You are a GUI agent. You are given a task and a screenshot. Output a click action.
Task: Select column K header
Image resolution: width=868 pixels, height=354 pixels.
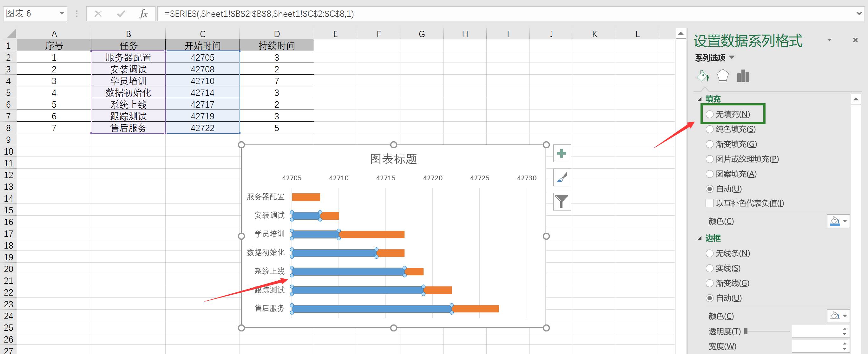[595, 34]
